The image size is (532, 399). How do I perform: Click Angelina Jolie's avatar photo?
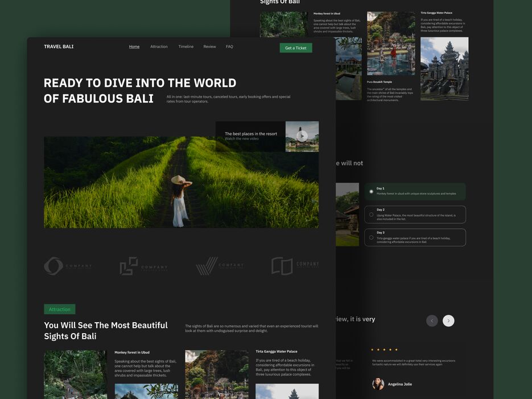[x=378, y=384]
